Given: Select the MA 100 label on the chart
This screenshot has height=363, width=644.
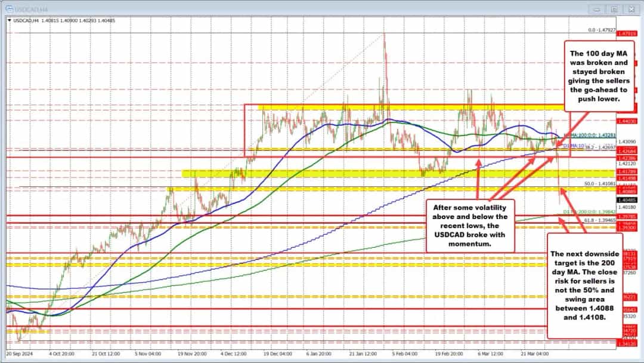Looking at the screenshot, I should click(x=590, y=134).
